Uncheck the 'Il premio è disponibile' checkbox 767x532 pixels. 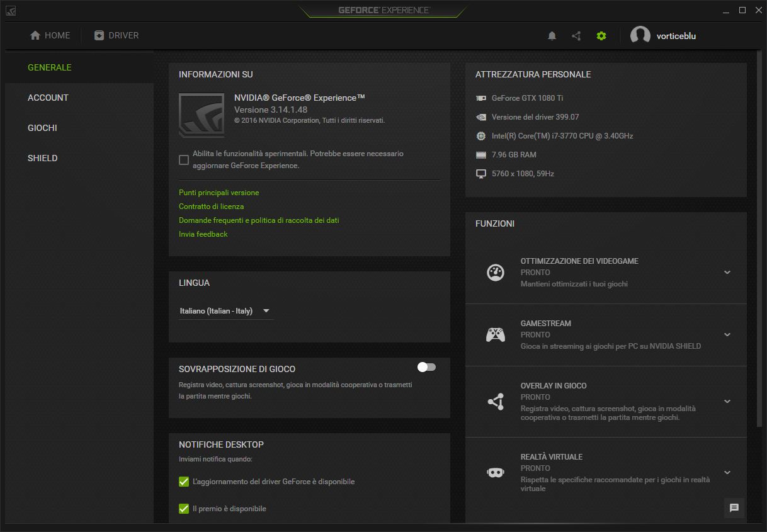coord(184,509)
